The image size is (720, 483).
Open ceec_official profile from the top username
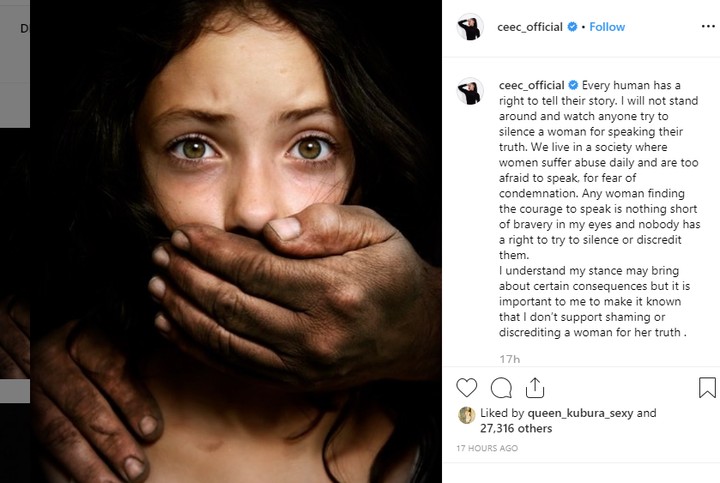pyautogui.click(x=530, y=27)
